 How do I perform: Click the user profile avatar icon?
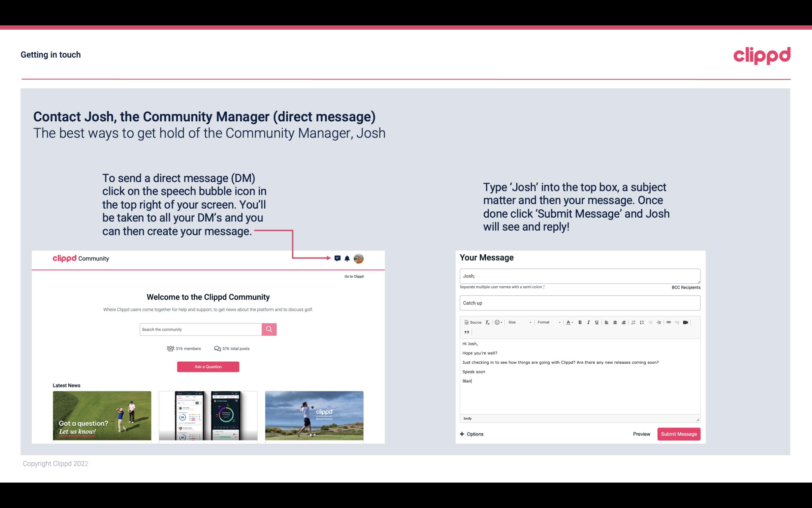(359, 258)
